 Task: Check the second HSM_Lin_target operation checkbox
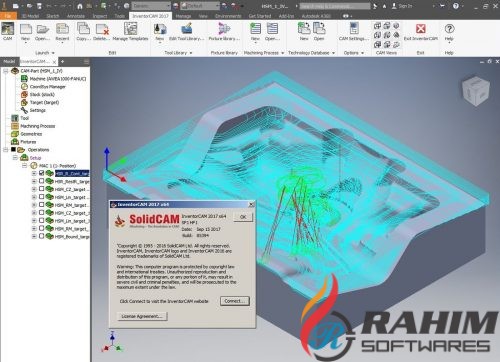pyautogui.click(x=42, y=220)
